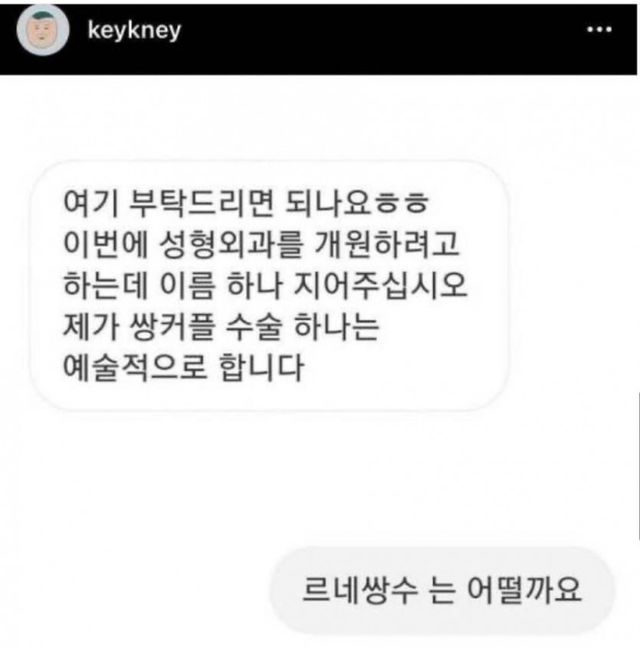Open the three-dot more options menu
The image size is (640, 647).
tap(599, 30)
